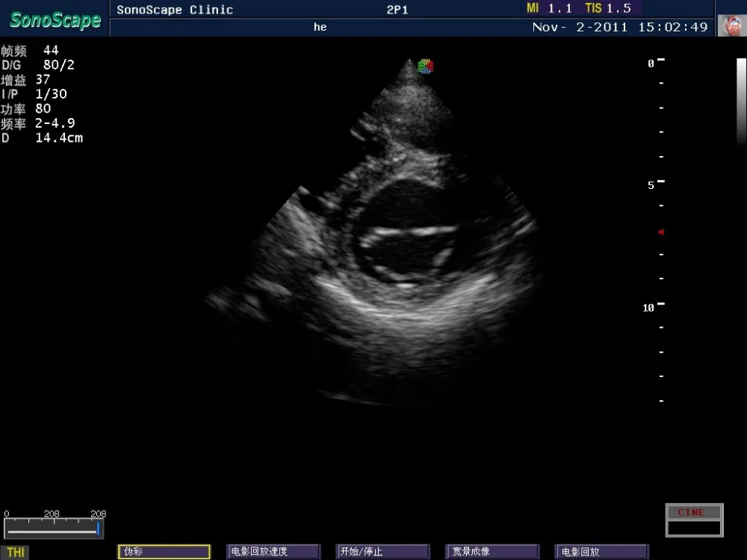Click the 2P1 probe label
This screenshot has height=560, width=747.
point(397,10)
